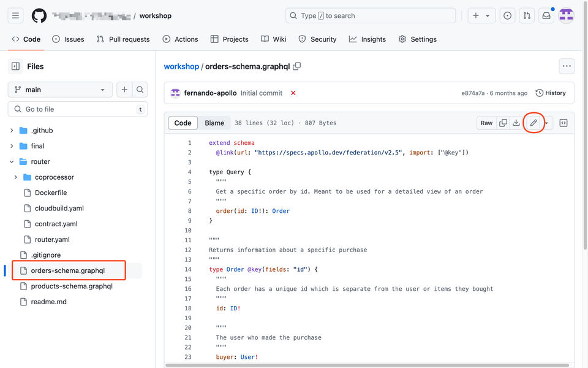Image resolution: width=588 pixels, height=368 pixels.
Task: Collapse the Files side panel
Action: click(x=15, y=66)
